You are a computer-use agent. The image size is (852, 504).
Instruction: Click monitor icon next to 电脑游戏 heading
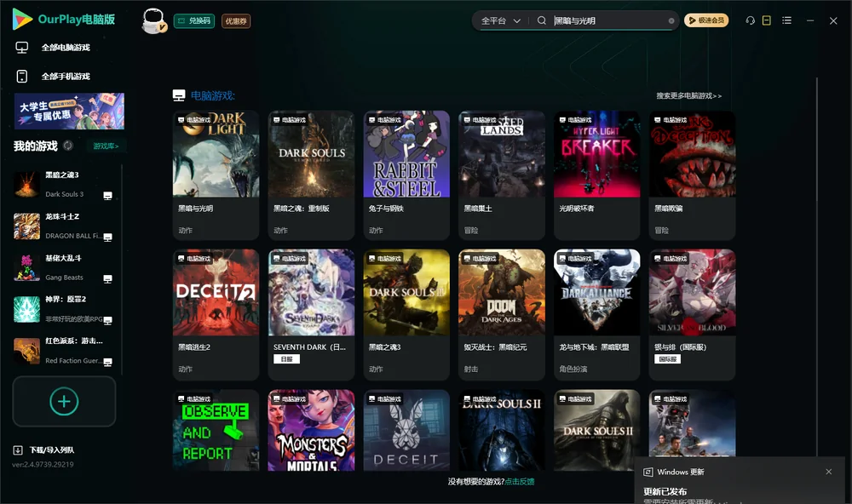pyautogui.click(x=179, y=95)
